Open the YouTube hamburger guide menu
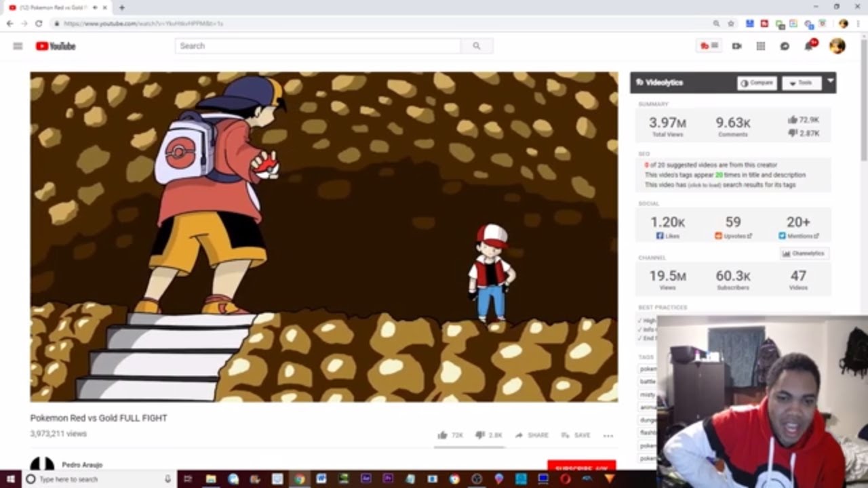The width and height of the screenshot is (868, 488). (x=18, y=46)
